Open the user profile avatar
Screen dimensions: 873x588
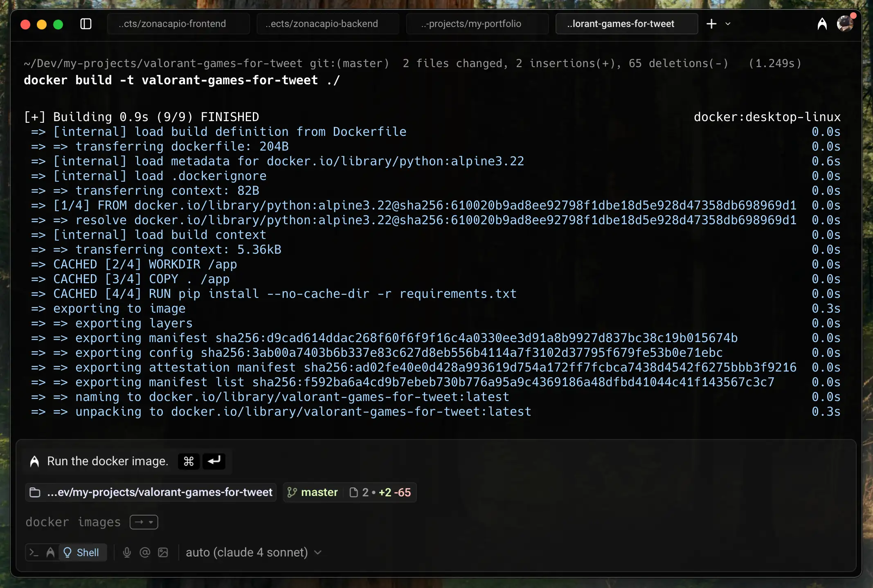pos(845,23)
